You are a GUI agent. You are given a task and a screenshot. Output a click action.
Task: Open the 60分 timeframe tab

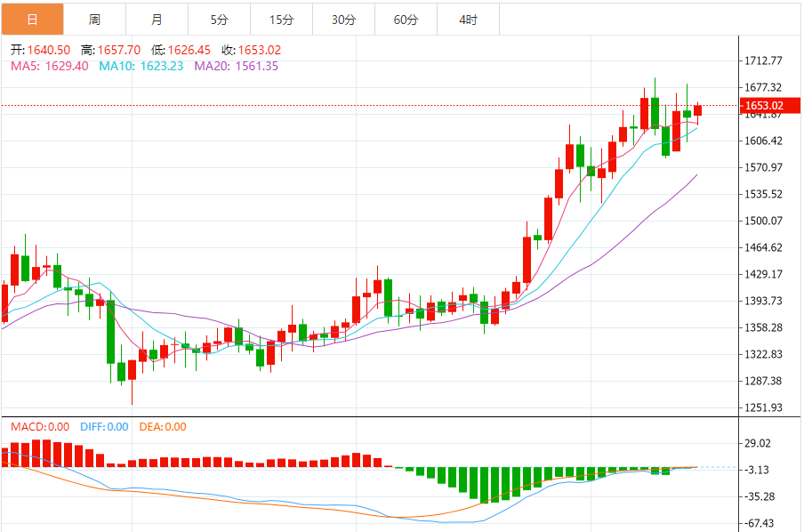pyautogui.click(x=406, y=19)
